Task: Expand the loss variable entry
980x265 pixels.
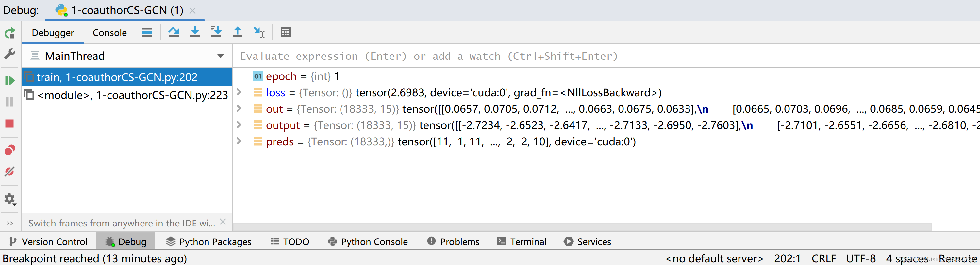Action: click(239, 92)
